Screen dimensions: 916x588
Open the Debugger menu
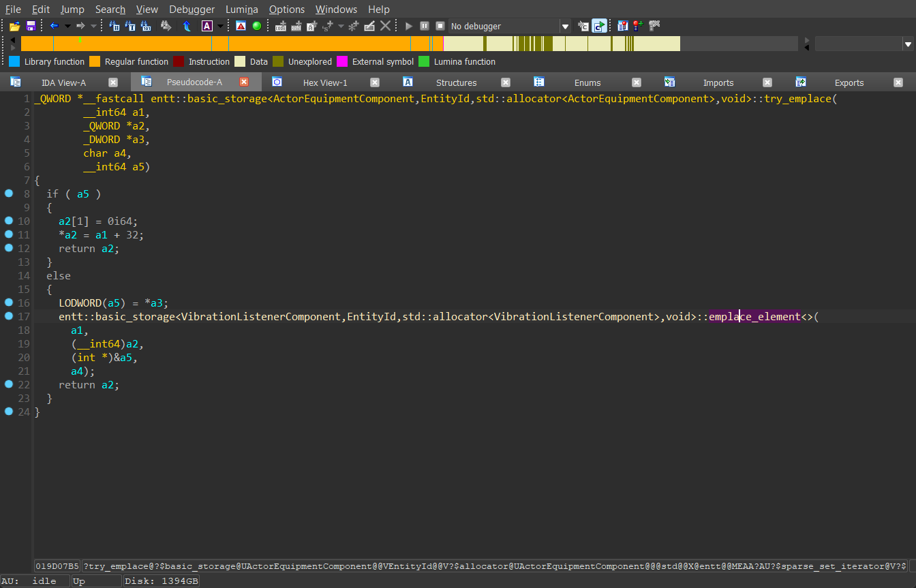[192, 9]
